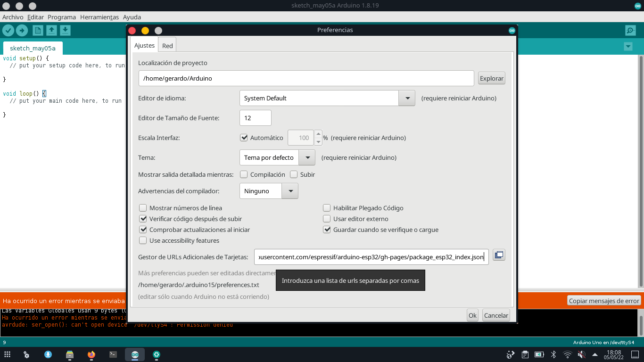Open the battery status tray icon
This screenshot has width=644, height=362.
[x=539, y=354]
